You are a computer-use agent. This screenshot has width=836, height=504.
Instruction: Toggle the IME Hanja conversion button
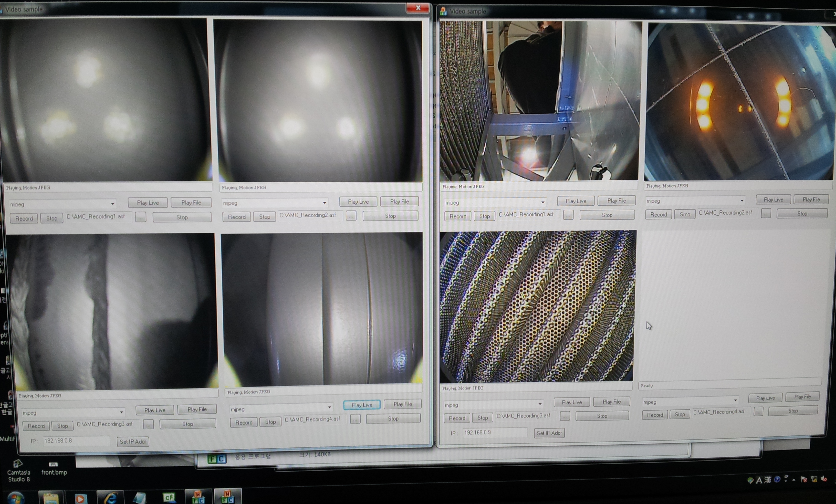[767, 480]
